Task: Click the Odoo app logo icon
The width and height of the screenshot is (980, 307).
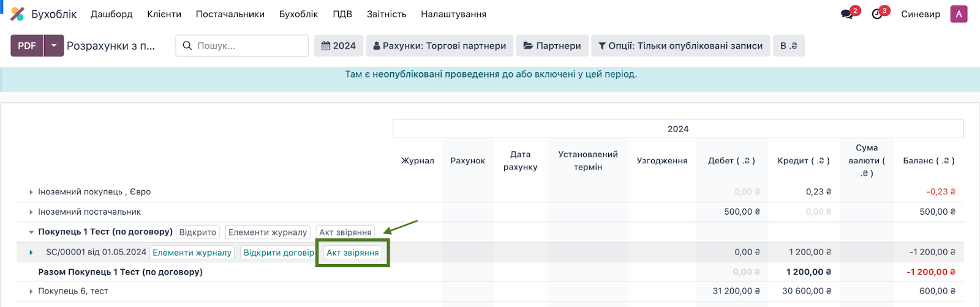Action: pos(18,13)
